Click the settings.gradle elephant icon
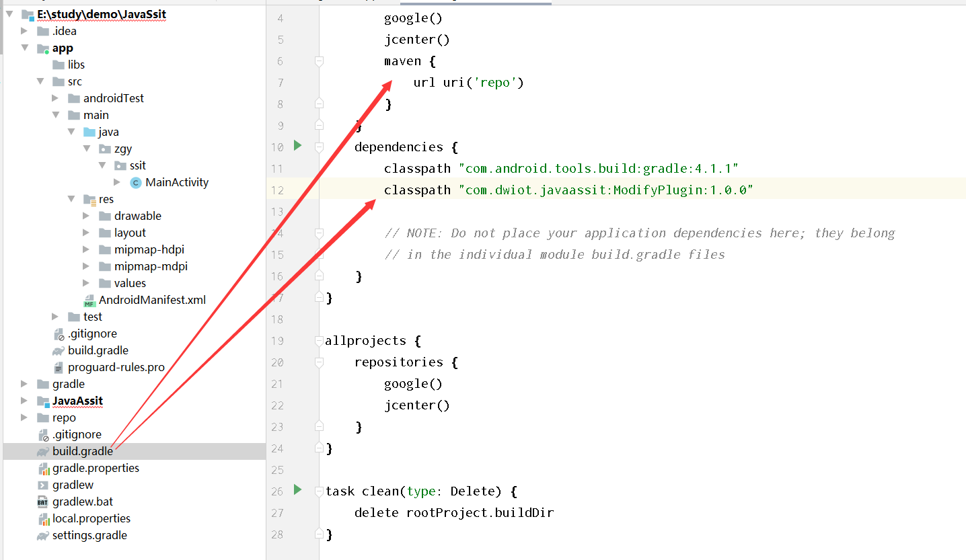 43,536
